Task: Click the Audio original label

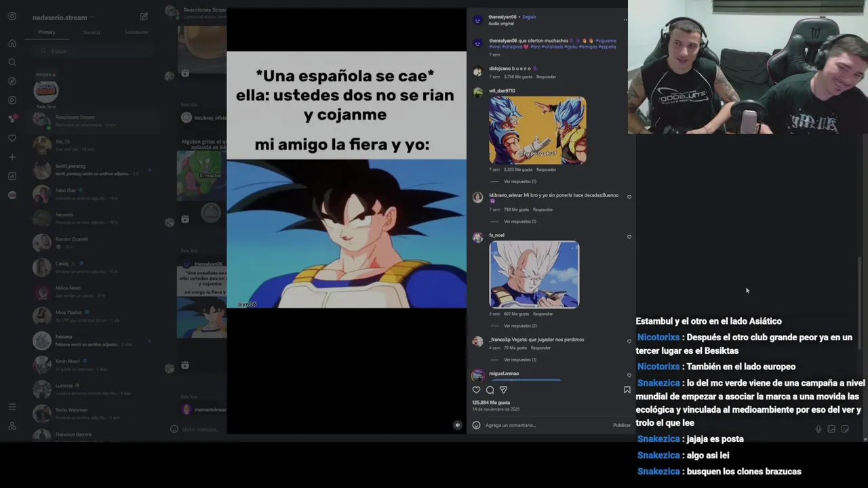Action: click(x=501, y=24)
